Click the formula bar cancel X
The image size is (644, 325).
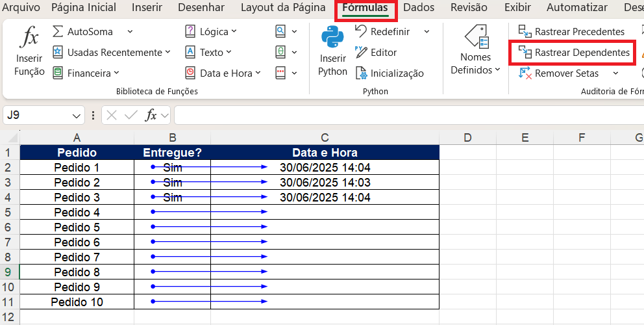(111, 115)
